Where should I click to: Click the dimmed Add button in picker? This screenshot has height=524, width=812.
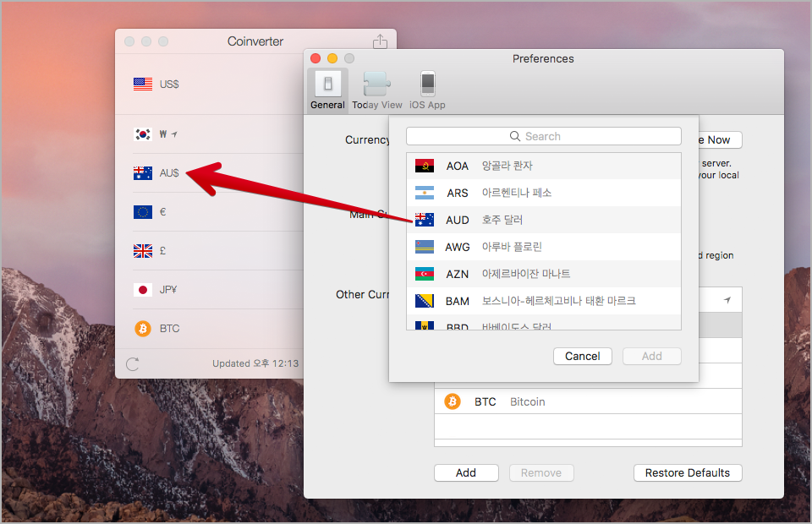coord(652,357)
